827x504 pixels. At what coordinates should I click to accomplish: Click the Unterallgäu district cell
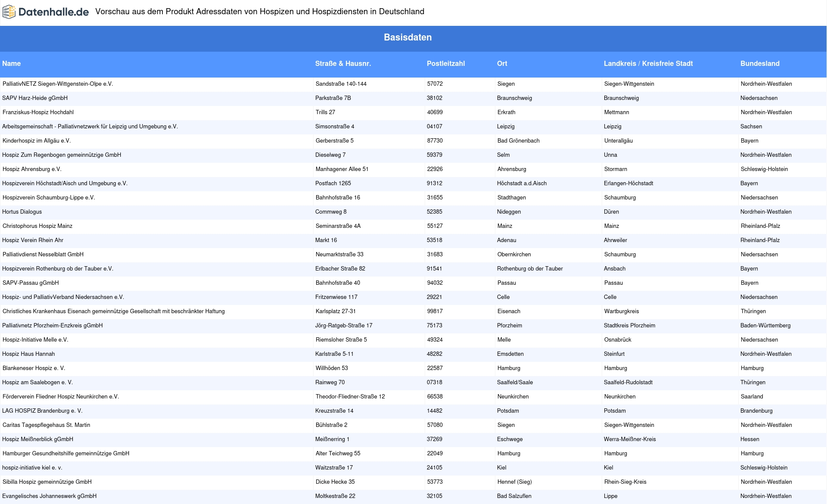[618, 141]
